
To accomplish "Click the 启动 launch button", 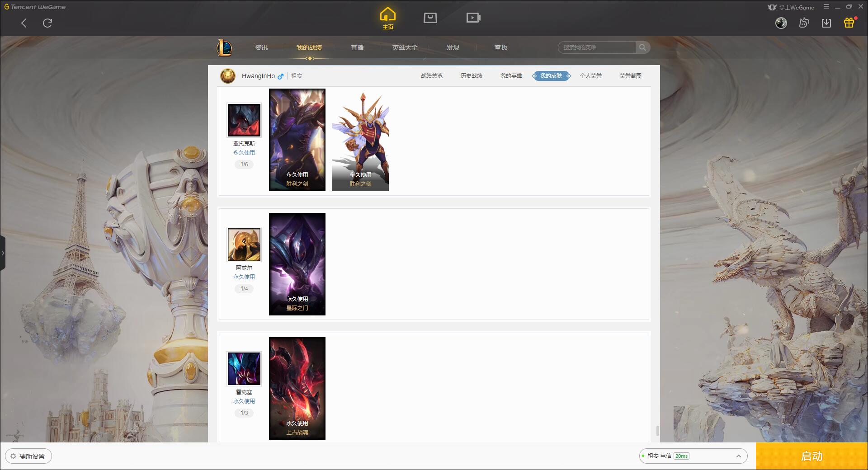I will pyautogui.click(x=811, y=456).
